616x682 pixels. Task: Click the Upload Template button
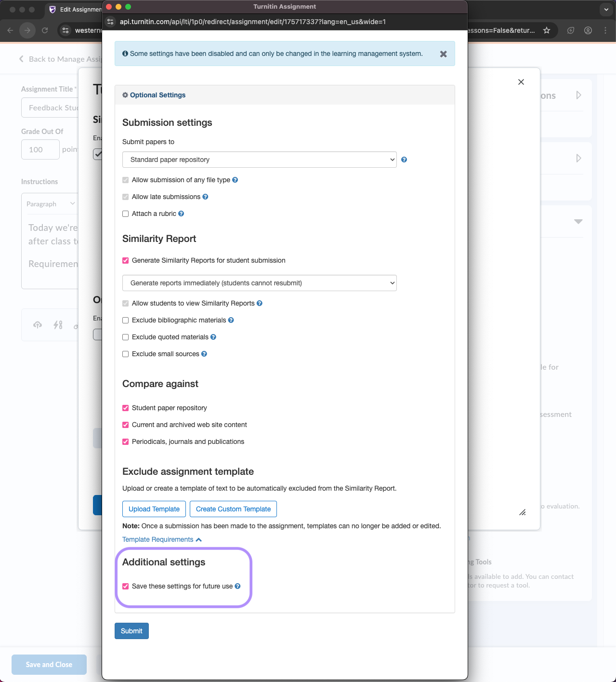click(154, 509)
